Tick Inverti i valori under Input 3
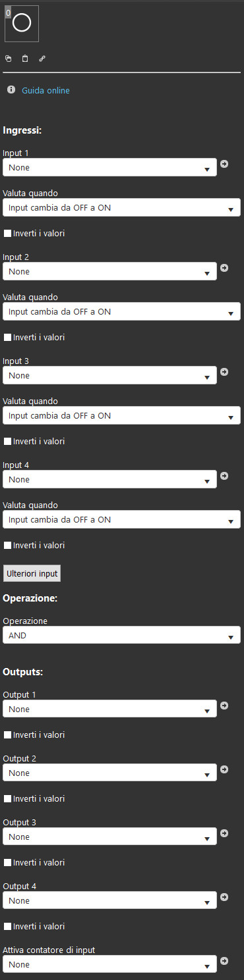The width and height of the screenshot is (244, 980). pos(8,441)
